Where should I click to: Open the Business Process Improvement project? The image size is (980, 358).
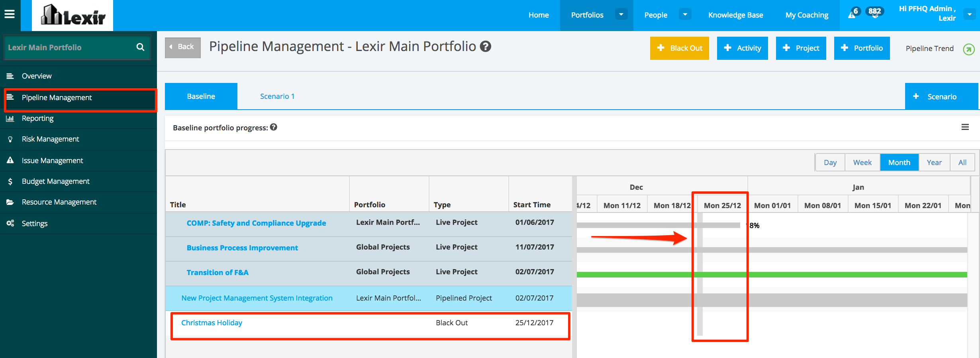pyautogui.click(x=242, y=248)
